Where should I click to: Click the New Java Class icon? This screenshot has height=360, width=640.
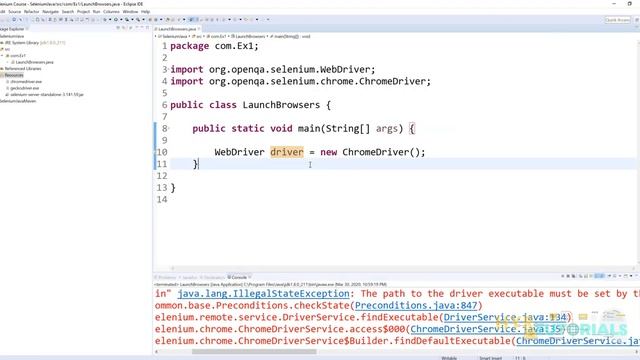coord(155,19)
